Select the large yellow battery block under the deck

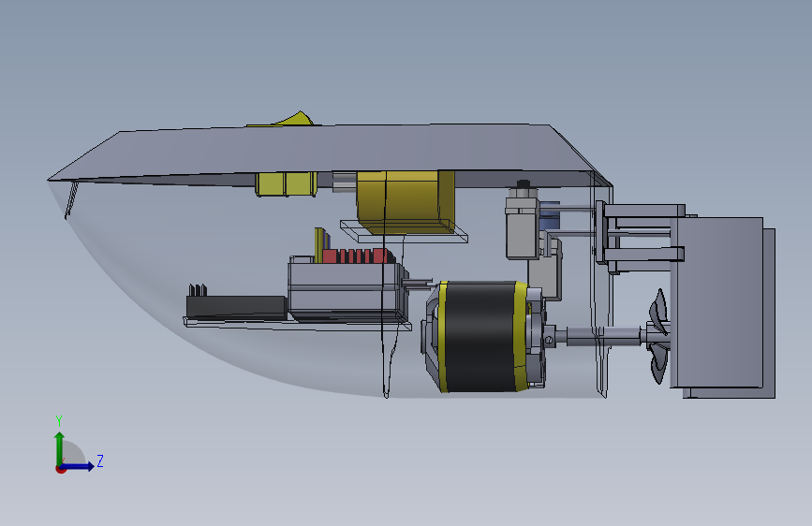click(406, 202)
